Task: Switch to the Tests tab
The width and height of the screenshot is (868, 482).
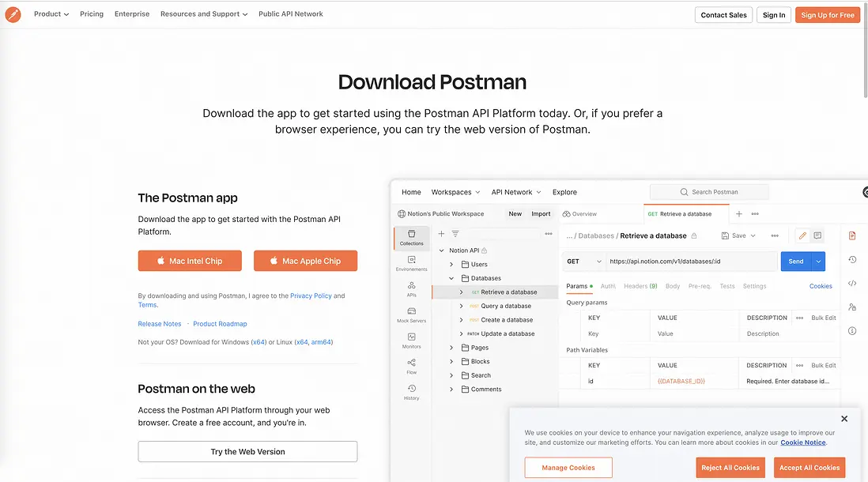Action: 726,286
